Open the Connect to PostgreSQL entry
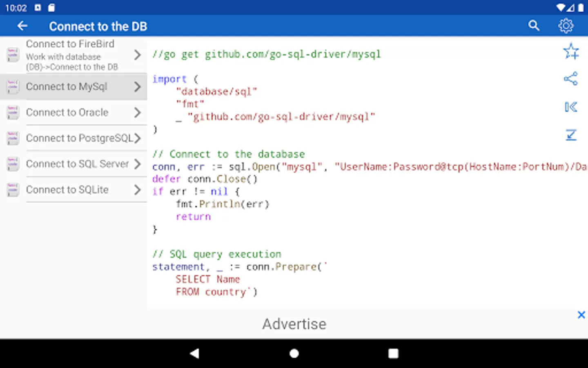This screenshot has width=588, height=368. click(x=73, y=138)
